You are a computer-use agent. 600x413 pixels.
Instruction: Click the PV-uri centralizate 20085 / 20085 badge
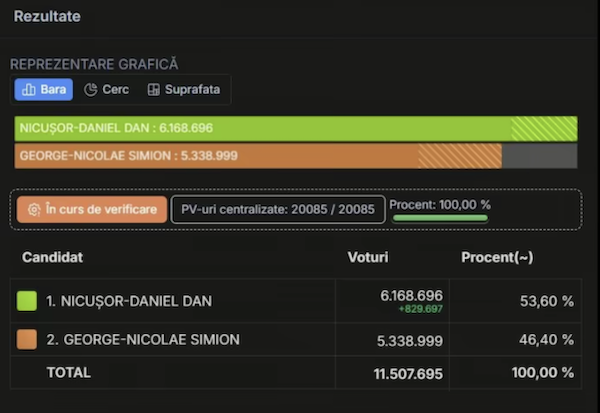click(x=279, y=210)
